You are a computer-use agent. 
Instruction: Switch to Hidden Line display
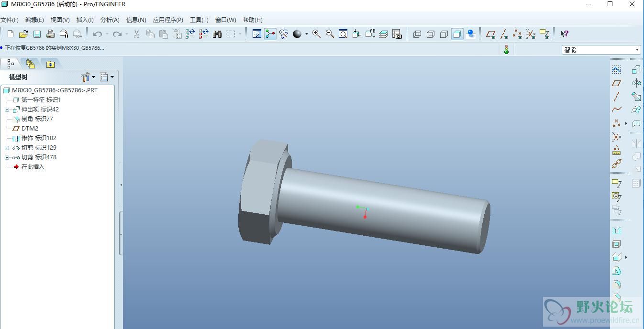coord(430,34)
